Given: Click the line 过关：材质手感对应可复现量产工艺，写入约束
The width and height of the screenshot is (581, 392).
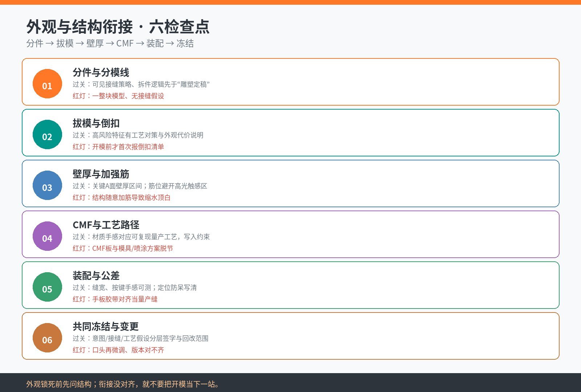Looking at the screenshot, I should pyautogui.click(x=141, y=237).
